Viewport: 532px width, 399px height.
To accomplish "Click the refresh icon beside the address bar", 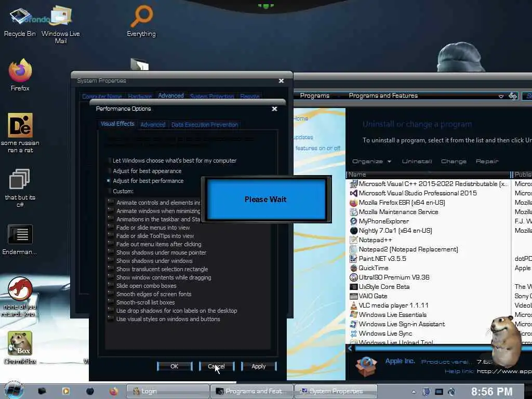I will [x=513, y=96].
